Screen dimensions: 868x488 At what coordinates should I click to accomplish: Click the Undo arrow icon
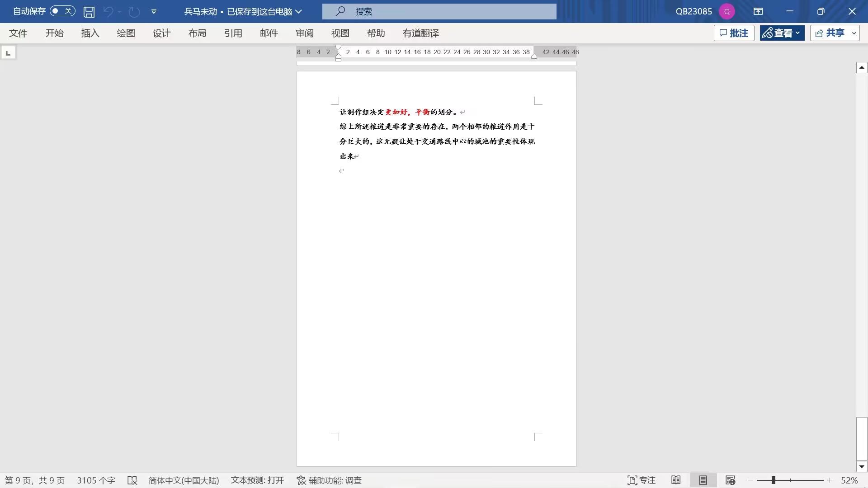pyautogui.click(x=108, y=12)
